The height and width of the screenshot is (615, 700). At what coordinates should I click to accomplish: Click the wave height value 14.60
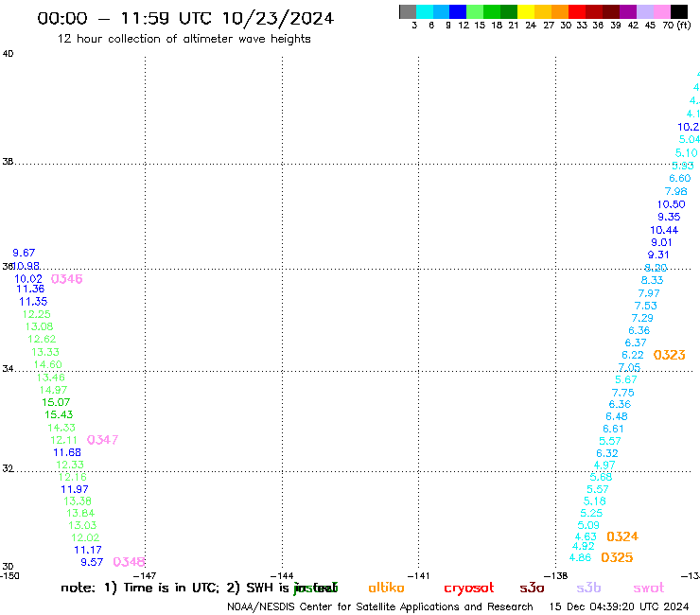click(47, 365)
